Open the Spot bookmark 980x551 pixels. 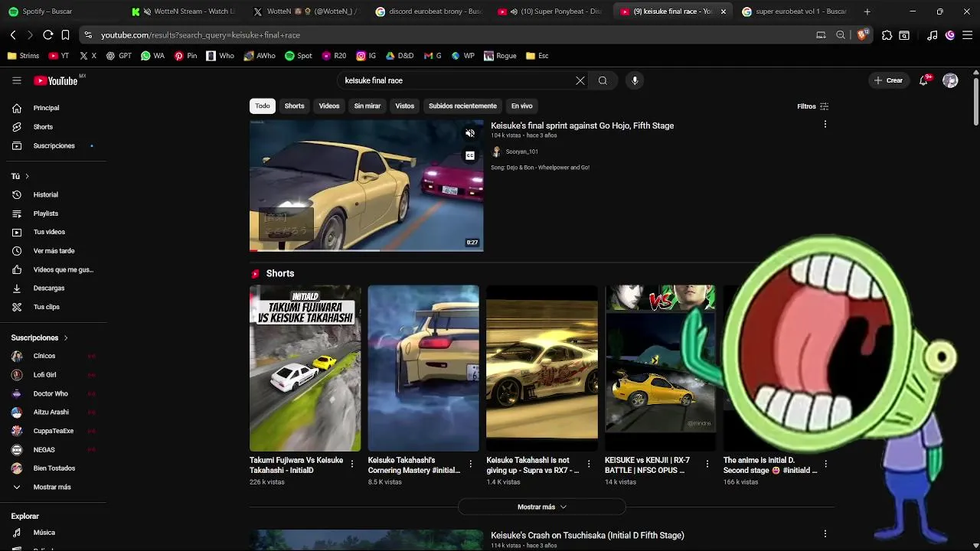299,56
